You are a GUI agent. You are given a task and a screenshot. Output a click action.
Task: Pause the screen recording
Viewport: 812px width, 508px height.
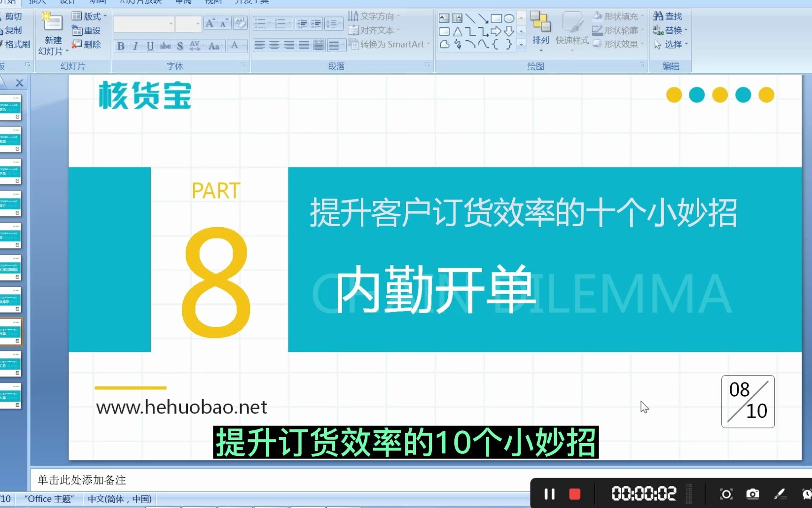tap(549, 494)
